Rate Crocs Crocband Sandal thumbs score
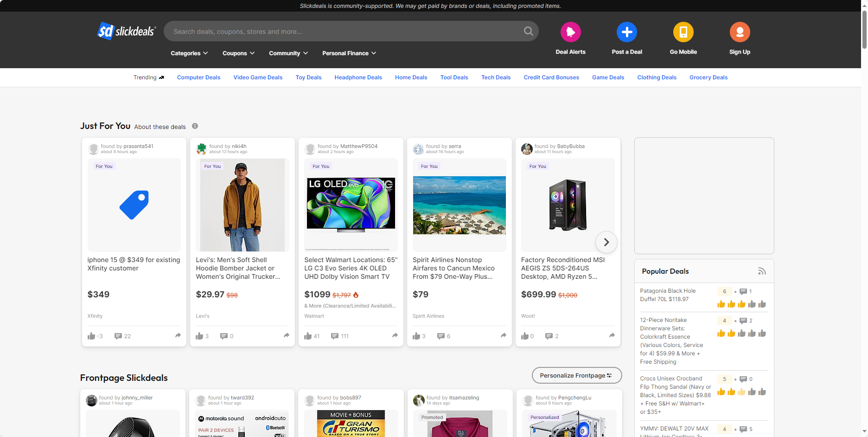Screen dimensions: 868x437 pos(741,392)
